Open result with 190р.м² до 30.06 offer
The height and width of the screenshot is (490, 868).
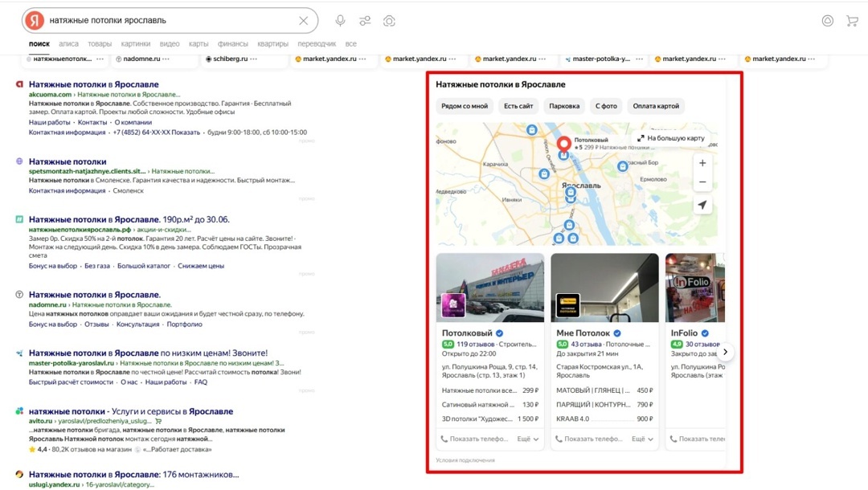point(129,219)
